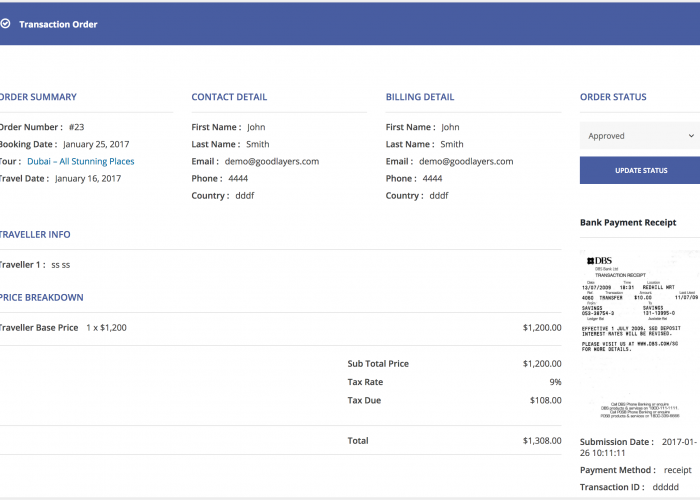Screen dimensions: 700x500
Task: Click the dropdown chevron arrow in Order Status
Action: [691, 136]
